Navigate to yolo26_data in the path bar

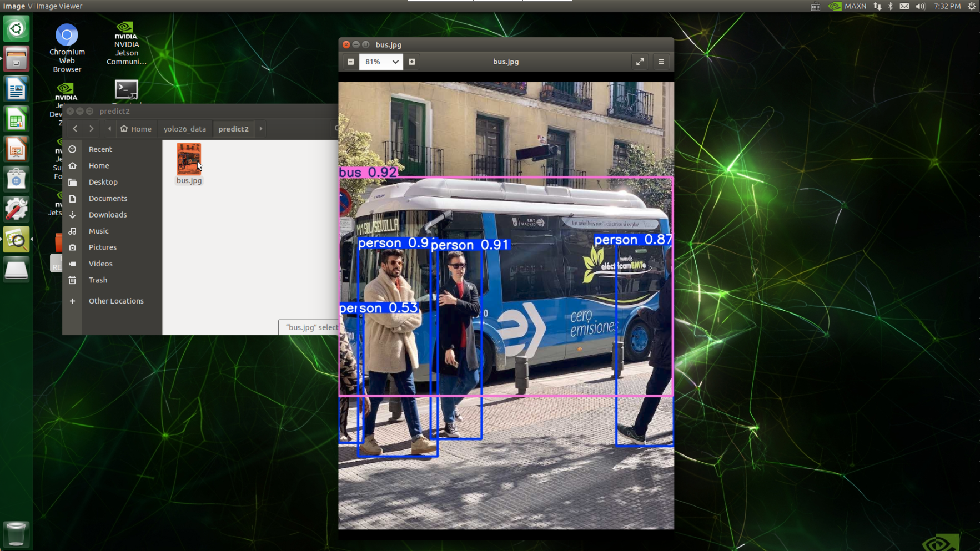pyautogui.click(x=185, y=129)
